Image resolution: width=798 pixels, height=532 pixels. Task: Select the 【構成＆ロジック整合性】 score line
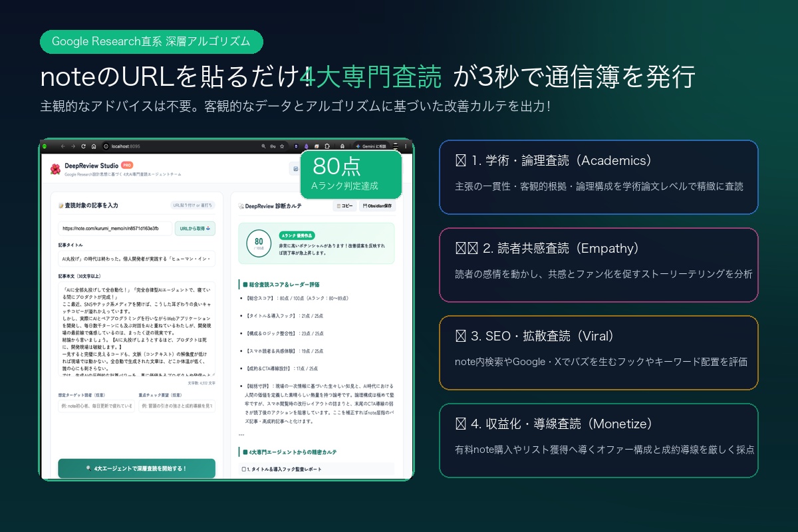click(x=285, y=333)
